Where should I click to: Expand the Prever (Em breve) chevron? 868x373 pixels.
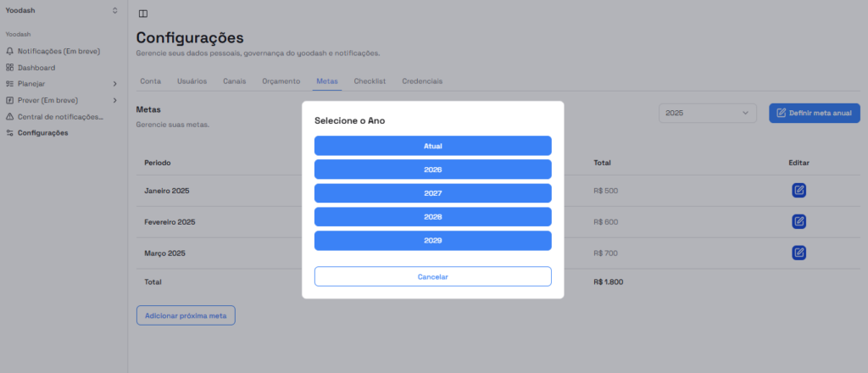point(114,100)
